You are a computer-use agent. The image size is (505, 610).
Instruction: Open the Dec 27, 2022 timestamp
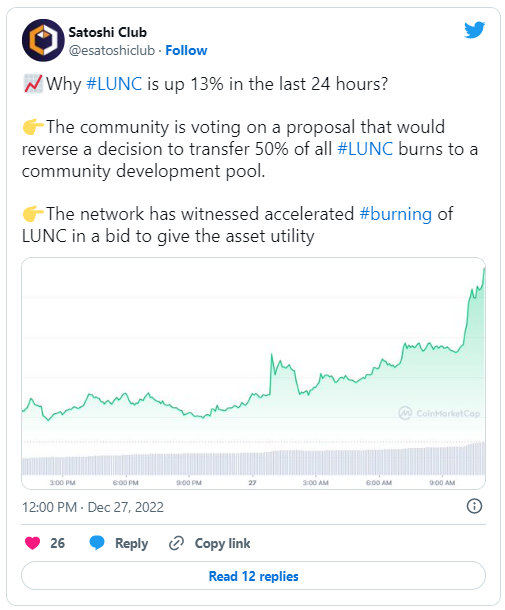click(93, 507)
